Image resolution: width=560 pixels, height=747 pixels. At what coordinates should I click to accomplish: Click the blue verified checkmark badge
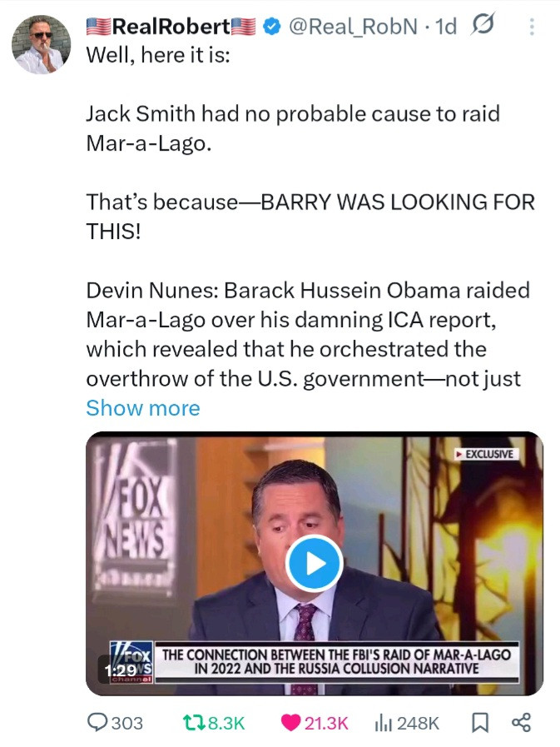click(x=271, y=27)
